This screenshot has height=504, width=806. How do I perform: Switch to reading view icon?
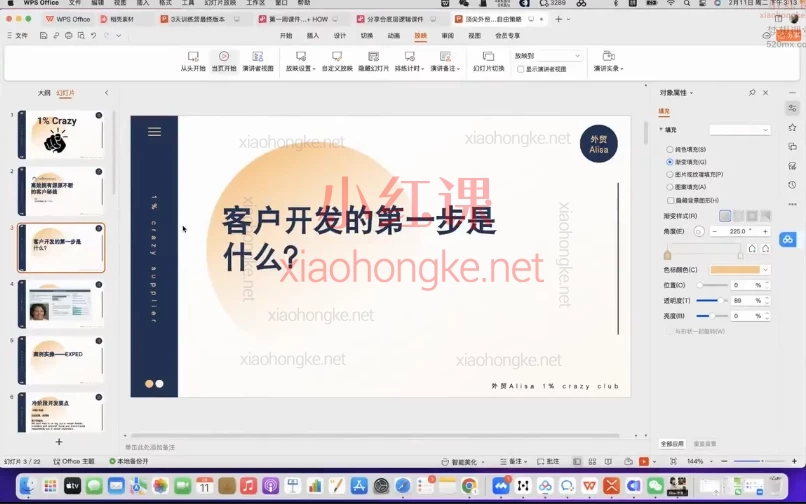pyautogui.click(x=608, y=461)
